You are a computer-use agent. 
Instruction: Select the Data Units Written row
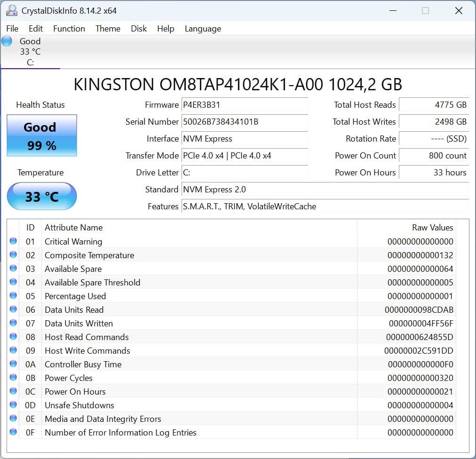click(188, 323)
